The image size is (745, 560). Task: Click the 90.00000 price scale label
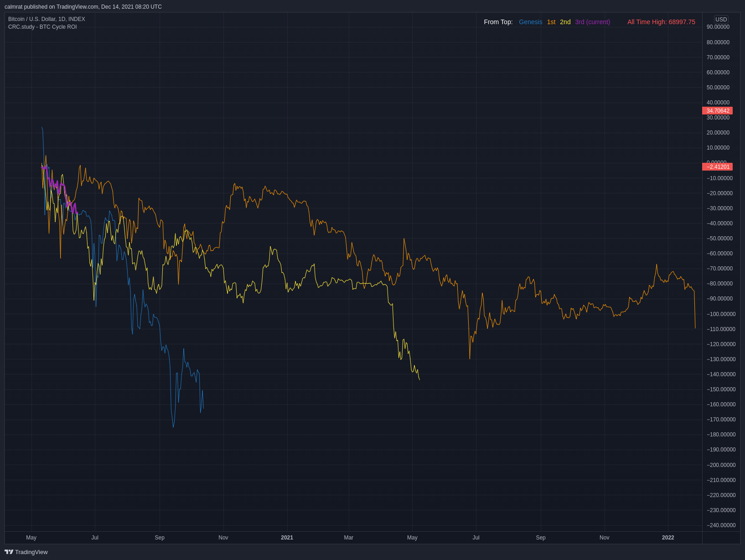coord(718,27)
